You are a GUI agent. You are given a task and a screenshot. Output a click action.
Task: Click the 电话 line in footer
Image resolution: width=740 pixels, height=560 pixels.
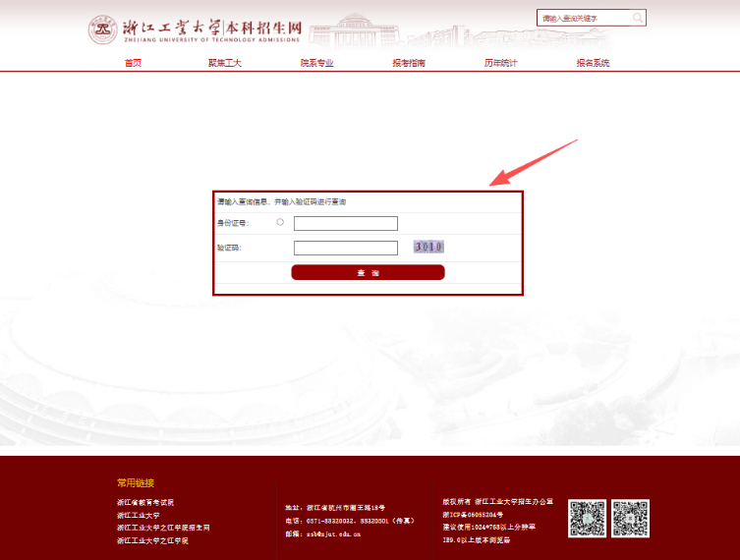click(350, 521)
